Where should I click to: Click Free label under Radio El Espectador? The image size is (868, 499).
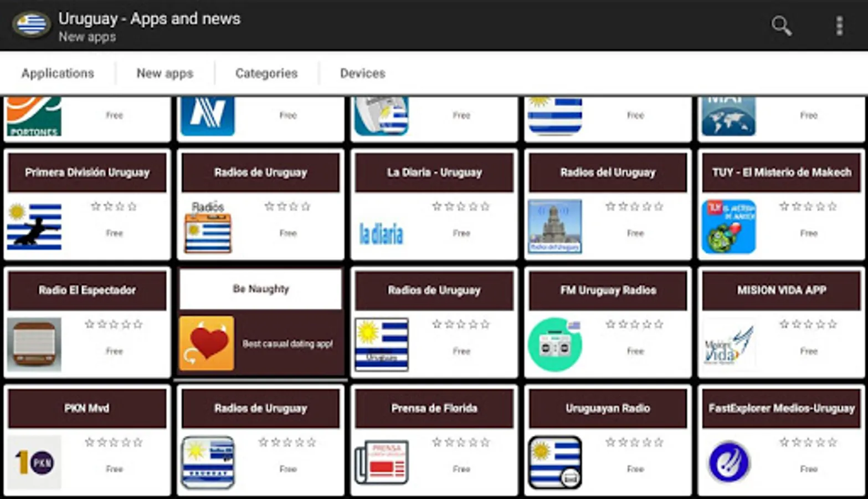coord(115,351)
